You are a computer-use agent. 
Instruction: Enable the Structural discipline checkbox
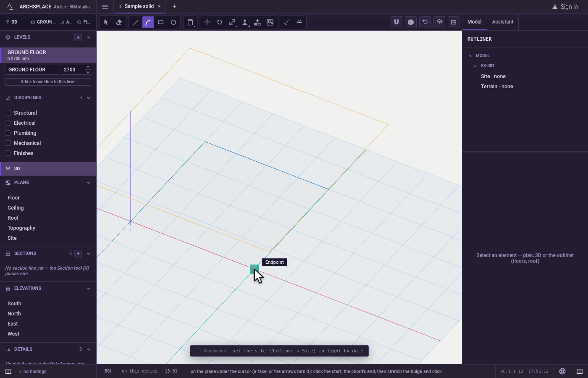pos(8,113)
